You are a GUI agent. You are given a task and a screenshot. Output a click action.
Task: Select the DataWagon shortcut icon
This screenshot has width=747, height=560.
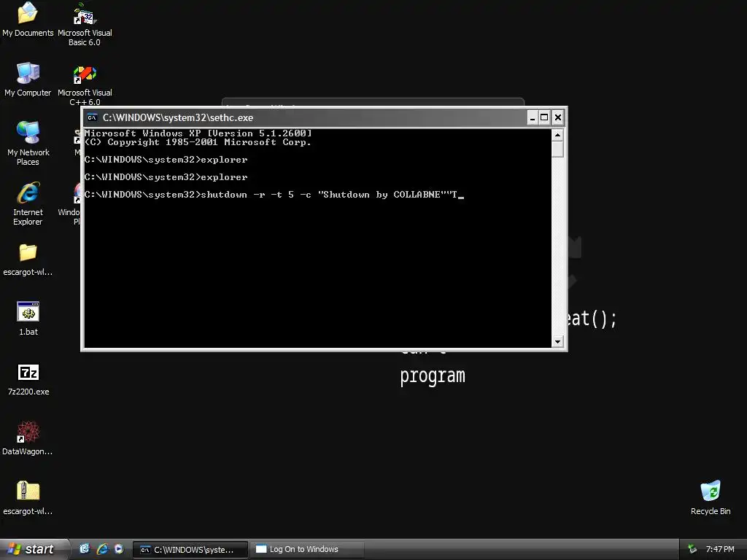click(x=28, y=438)
